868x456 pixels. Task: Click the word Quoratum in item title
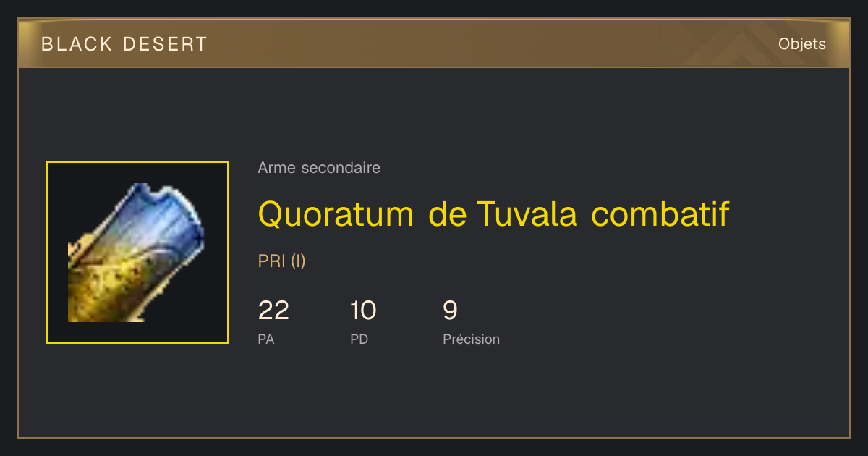pyautogui.click(x=336, y=214)
